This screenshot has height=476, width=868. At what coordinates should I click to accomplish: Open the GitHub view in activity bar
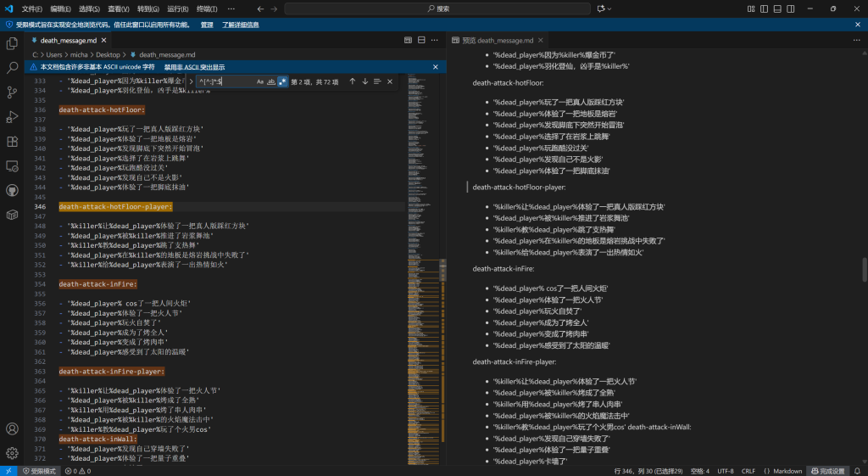click(12, 190)
